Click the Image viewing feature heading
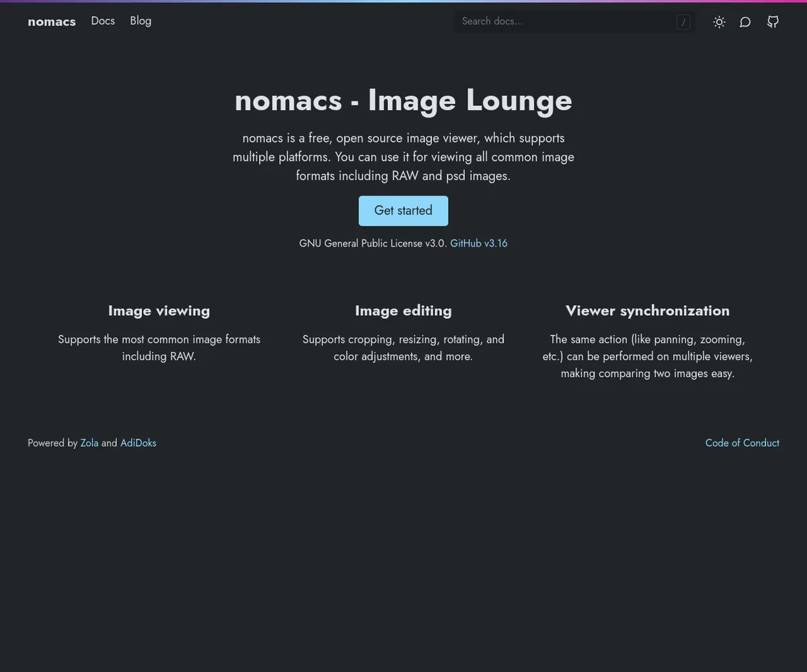Image resolution: width=807 pixels, height=672 pixels. [159, 310]
